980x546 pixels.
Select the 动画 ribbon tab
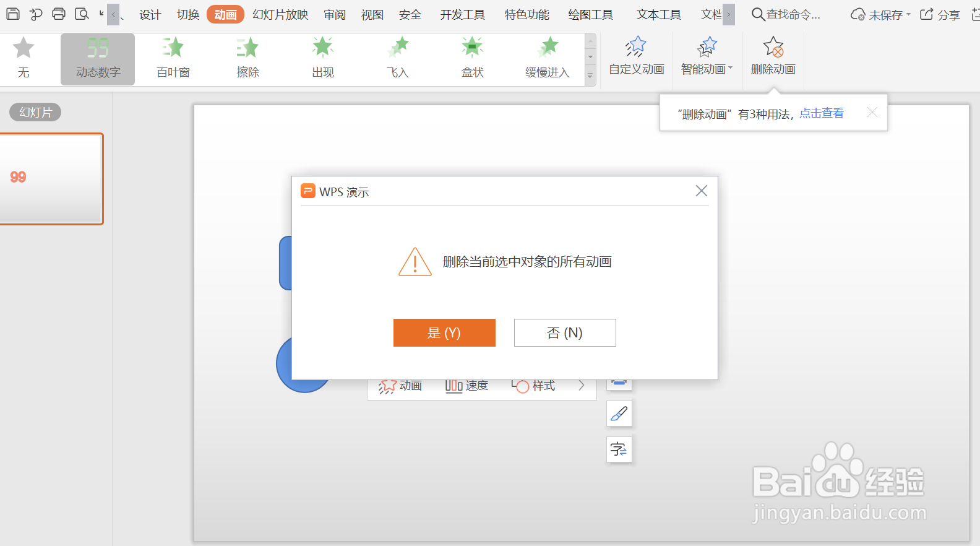(225, 14)
